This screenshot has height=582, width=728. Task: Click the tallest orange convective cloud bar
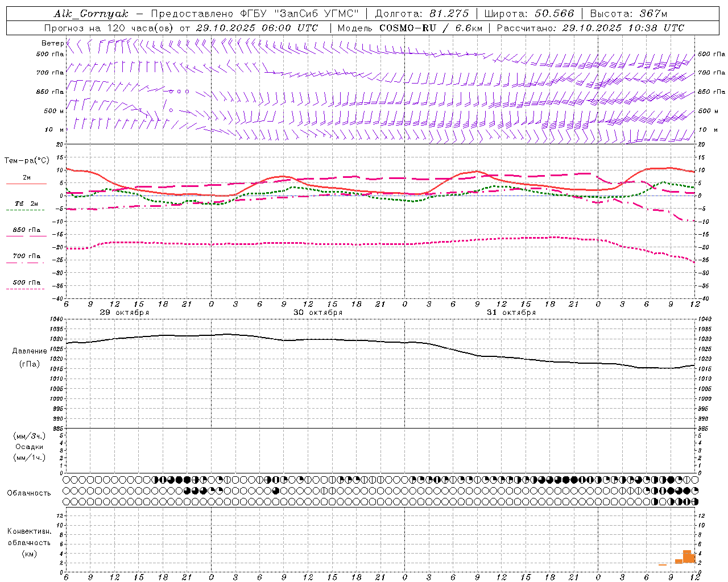point(687,556)
